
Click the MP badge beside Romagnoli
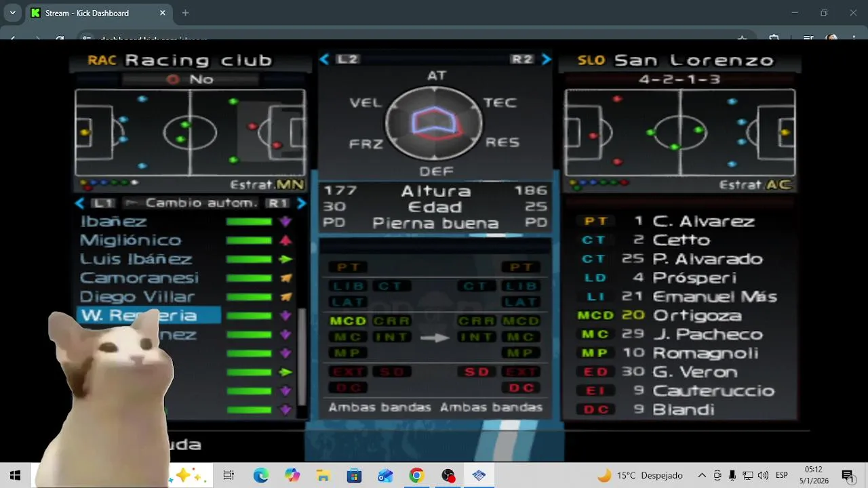[595, 353]
